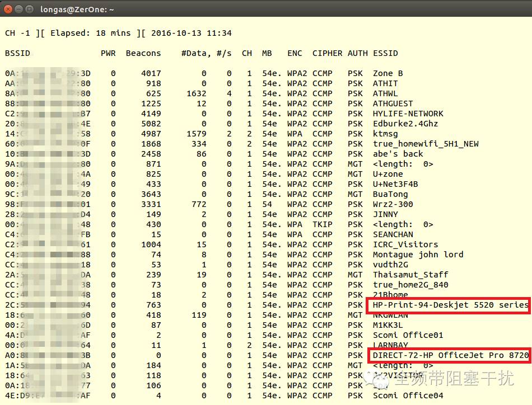Select the ESSID 'Scomi Office04'
The image size is (532, 405).
pos(408,396)
